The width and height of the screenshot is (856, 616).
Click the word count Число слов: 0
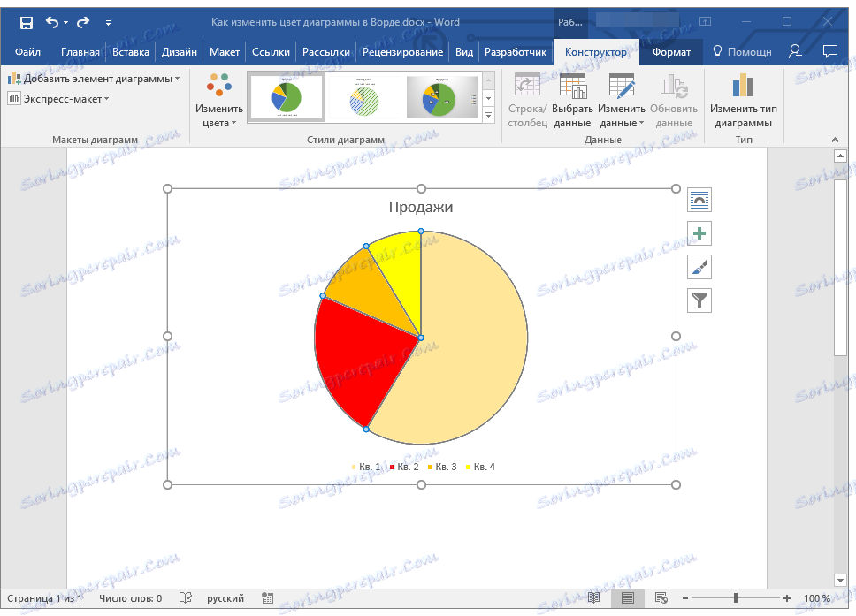point(131,598)
